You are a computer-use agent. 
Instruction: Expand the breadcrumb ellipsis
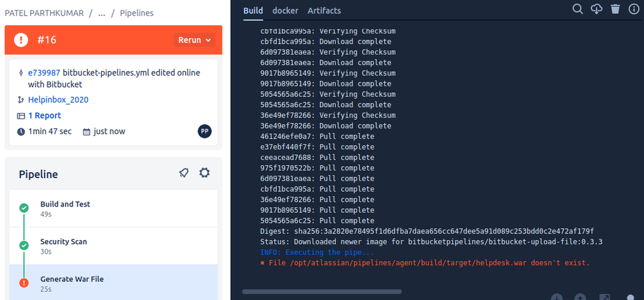(x=102, y=13)
